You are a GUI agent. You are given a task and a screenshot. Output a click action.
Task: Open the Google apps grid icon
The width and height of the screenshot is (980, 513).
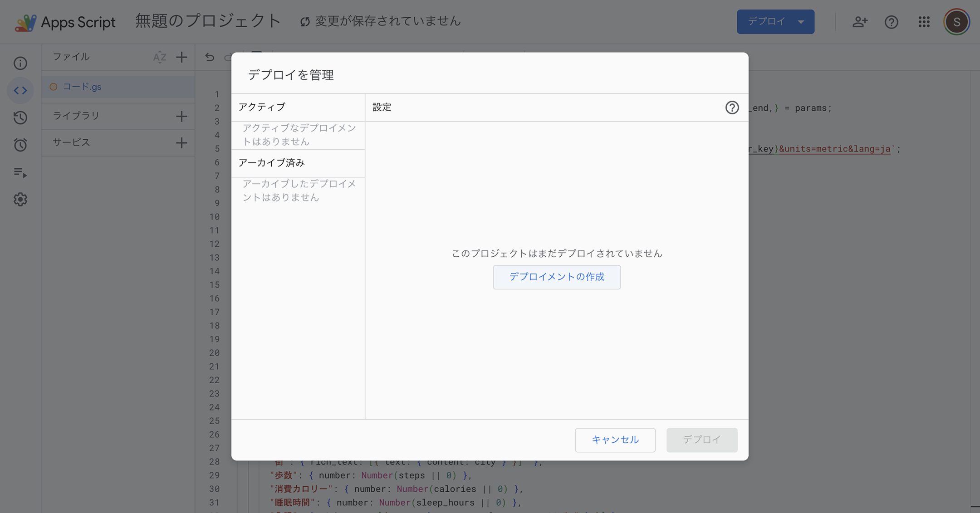coord(924,22)
